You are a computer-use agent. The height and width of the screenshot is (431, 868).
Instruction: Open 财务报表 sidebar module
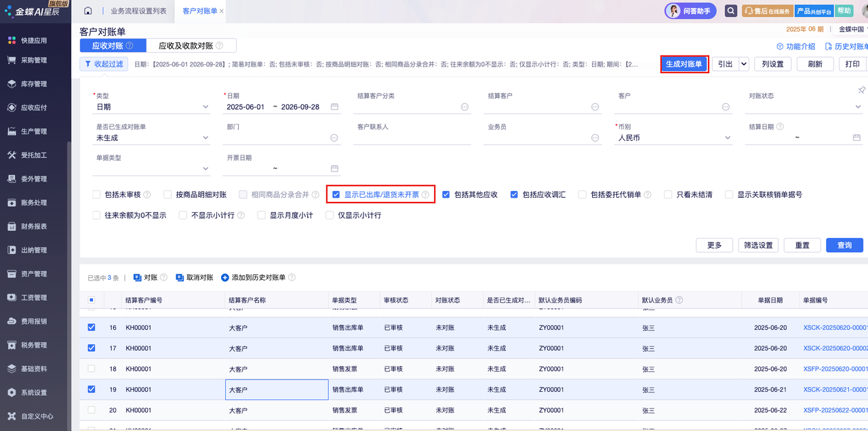tap(27, 226)
